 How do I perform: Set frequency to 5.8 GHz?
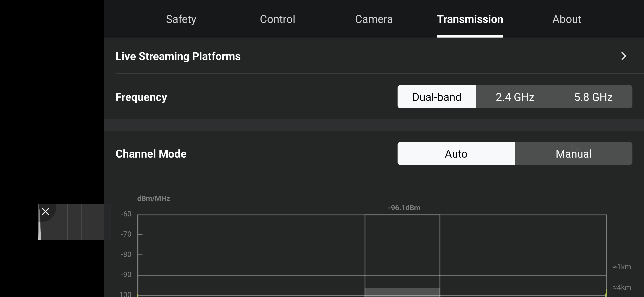pyautogui.click(x=593, y=97)
